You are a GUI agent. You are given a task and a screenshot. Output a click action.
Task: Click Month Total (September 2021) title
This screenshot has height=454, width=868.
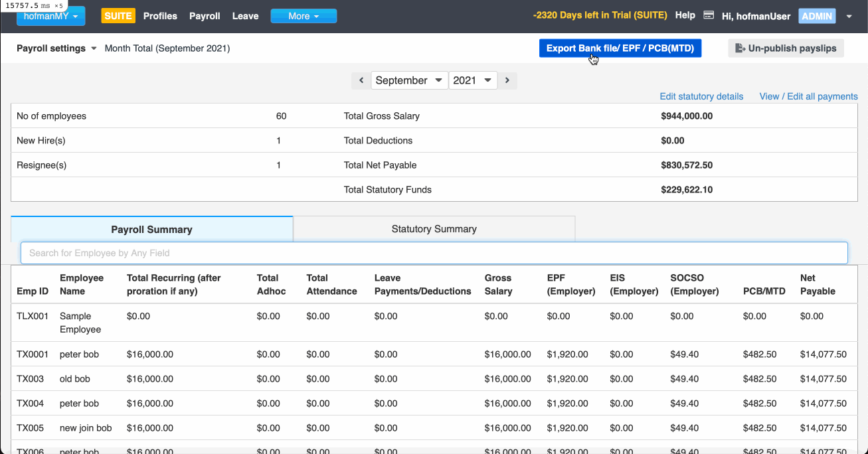167,48
